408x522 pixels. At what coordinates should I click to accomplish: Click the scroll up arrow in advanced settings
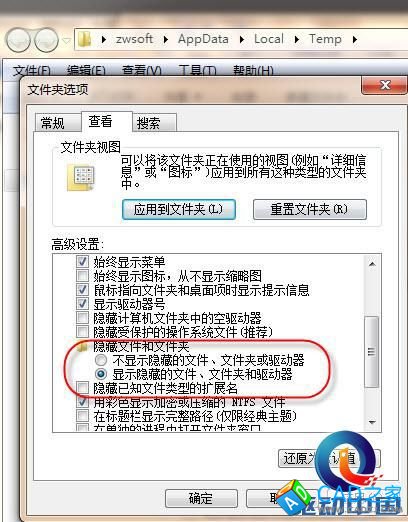tap(372, 264)
